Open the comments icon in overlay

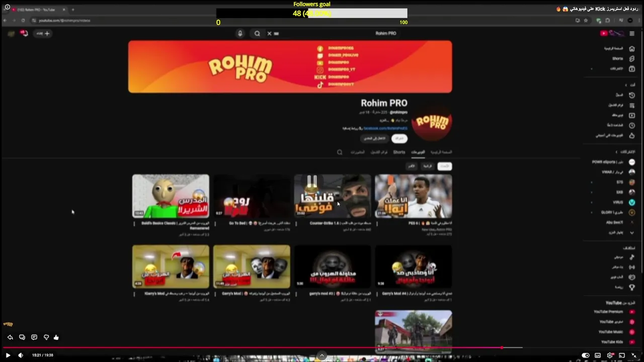(x=34, y=337)
